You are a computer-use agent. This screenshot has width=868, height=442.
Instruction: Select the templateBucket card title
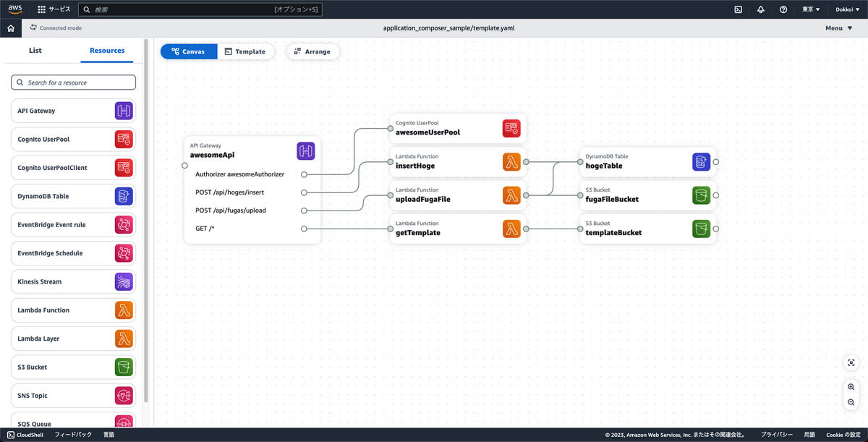coord(613,232)
